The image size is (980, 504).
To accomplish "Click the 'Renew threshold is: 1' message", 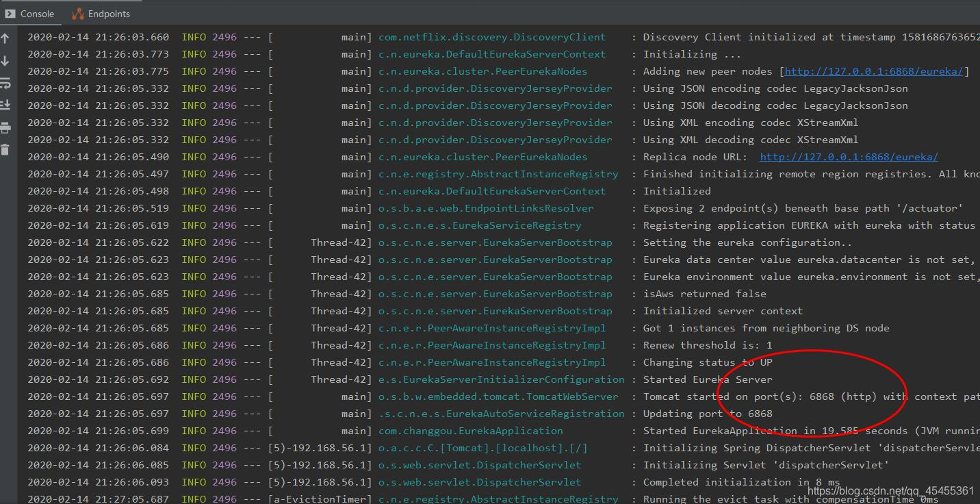I will 708,345.
